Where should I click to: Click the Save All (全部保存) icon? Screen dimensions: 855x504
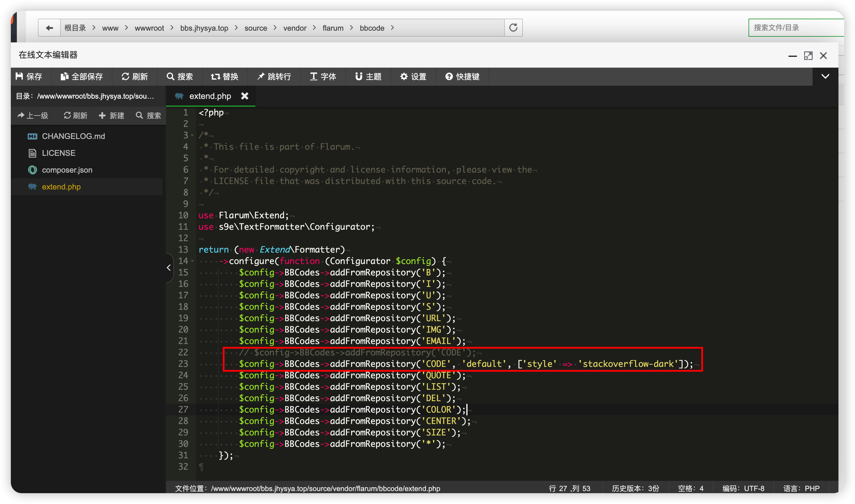pos(64,76)
